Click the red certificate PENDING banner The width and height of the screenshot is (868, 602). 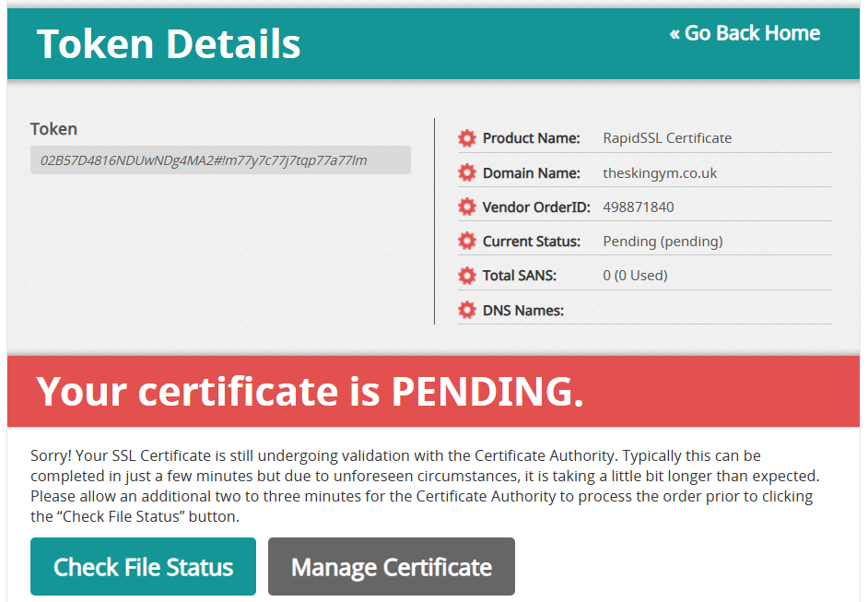(433, 392)
